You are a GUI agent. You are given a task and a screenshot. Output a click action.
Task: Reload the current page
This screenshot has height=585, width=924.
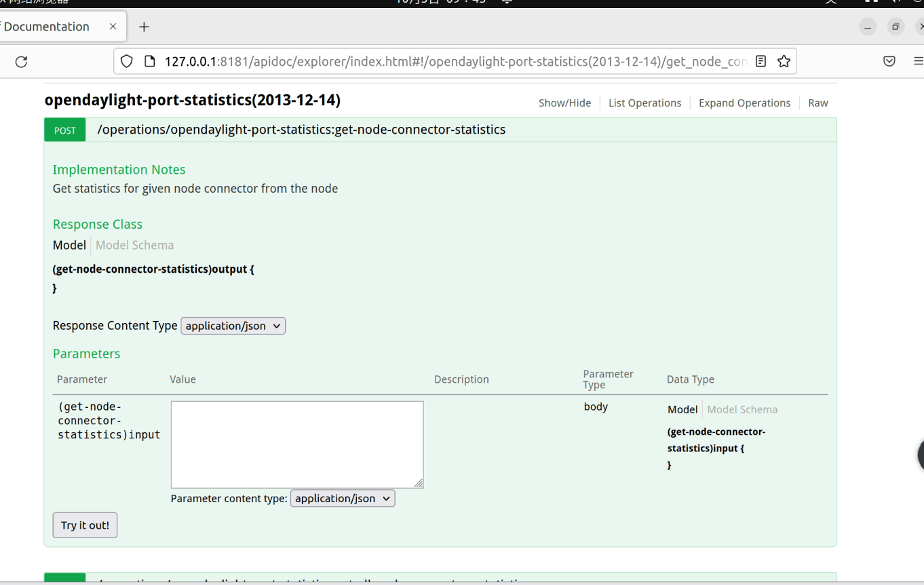21,62
